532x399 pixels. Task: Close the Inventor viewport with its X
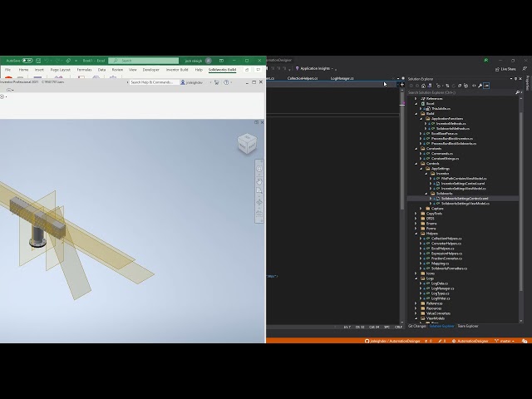click(x=262, y=122)
